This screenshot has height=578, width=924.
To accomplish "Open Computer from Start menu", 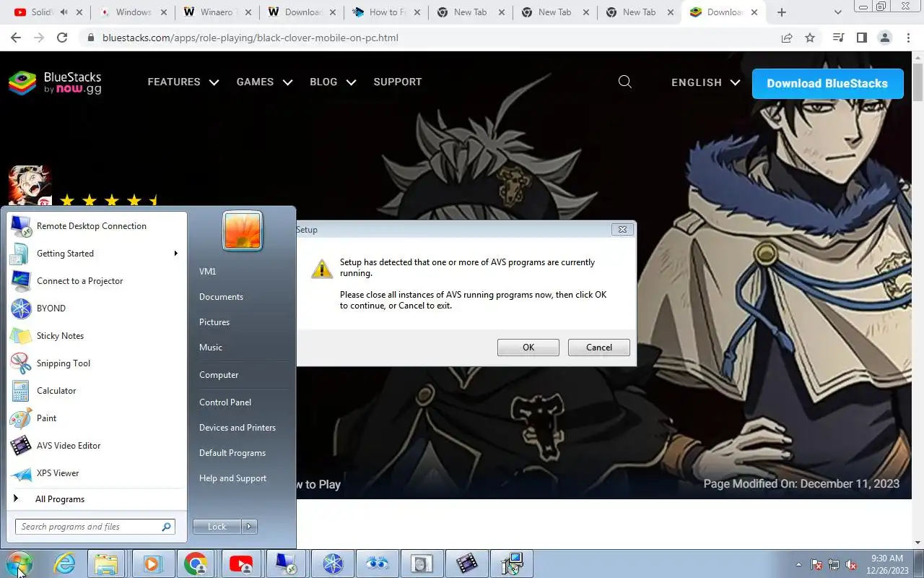I will (x=219, y=375).
